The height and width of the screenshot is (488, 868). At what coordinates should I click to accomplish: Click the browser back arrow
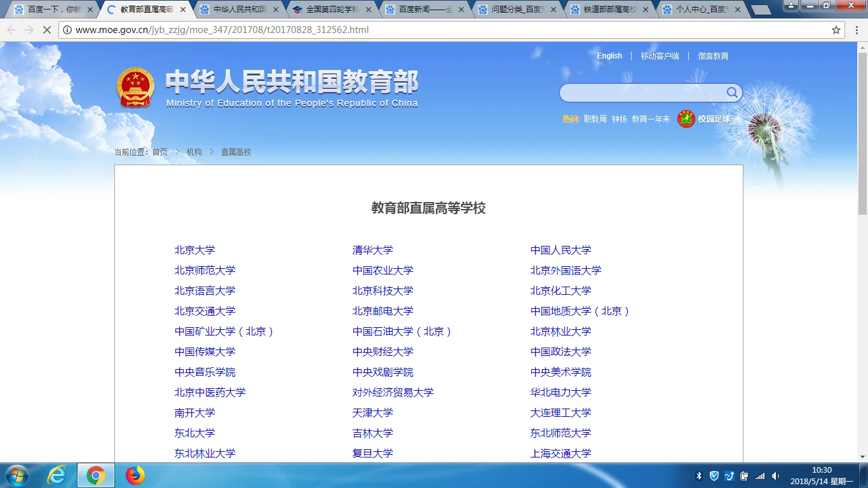(11, 30)
